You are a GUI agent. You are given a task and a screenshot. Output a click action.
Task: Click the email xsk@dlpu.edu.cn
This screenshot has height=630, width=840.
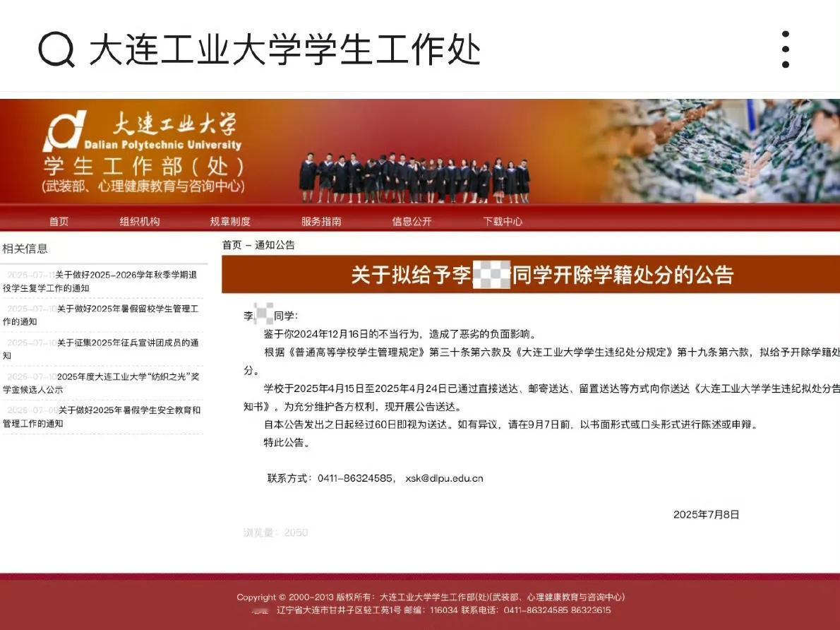[444, 478]
